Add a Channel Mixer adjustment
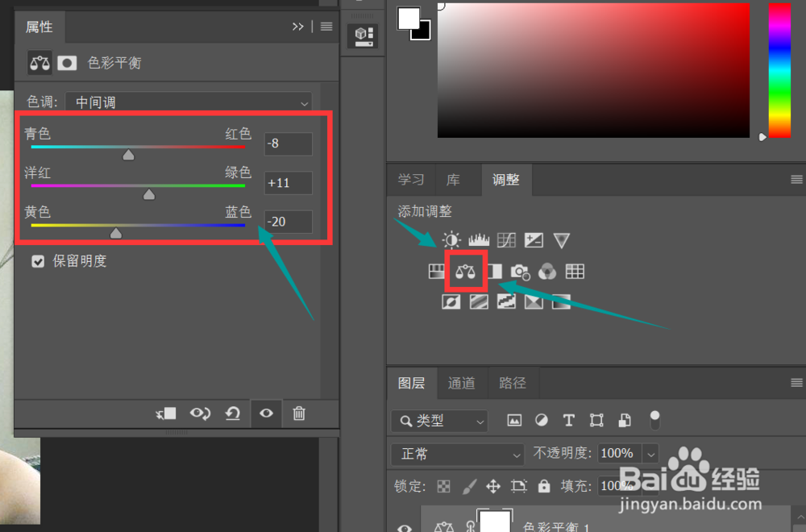This screenshot has height=532, width=806. (x=547, y=271)
